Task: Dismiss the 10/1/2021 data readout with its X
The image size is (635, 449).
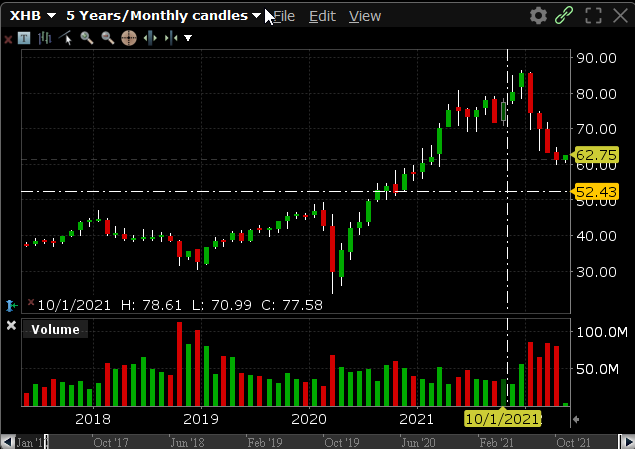Action: (31, 302)
